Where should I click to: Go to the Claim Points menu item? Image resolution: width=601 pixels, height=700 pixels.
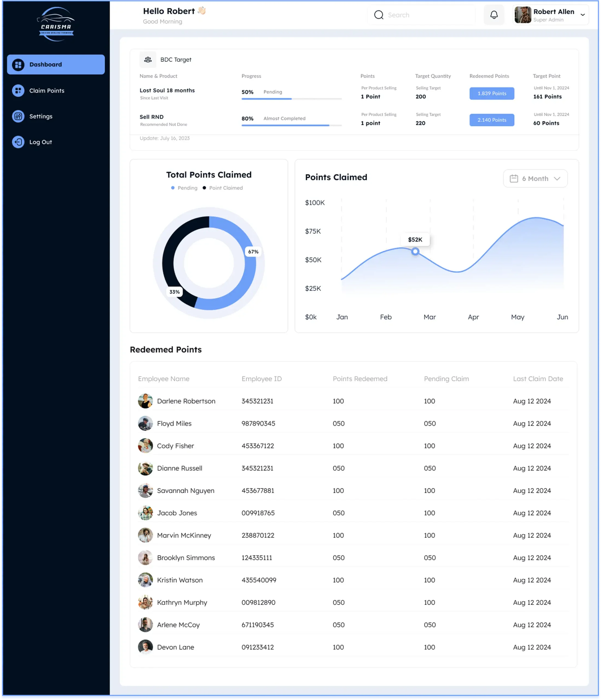point(47,91)
